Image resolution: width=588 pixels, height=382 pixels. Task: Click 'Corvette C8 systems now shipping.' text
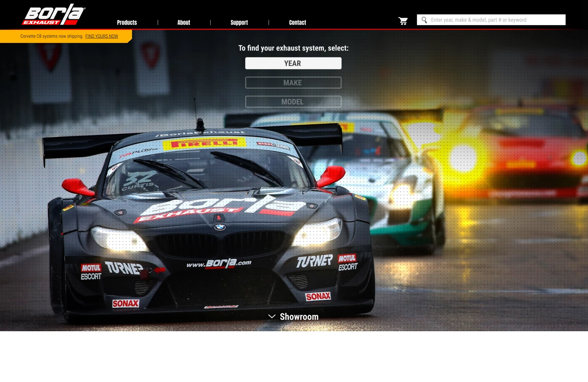tap(52, 36)
